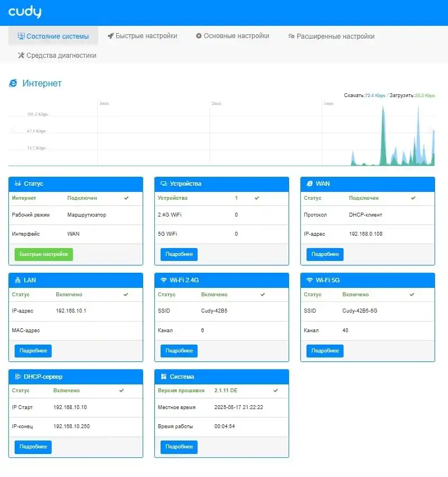Click the Wi-Fi icon in the Wi-Fi 2.4G header
Screen dimensions: 448x477
163,280
